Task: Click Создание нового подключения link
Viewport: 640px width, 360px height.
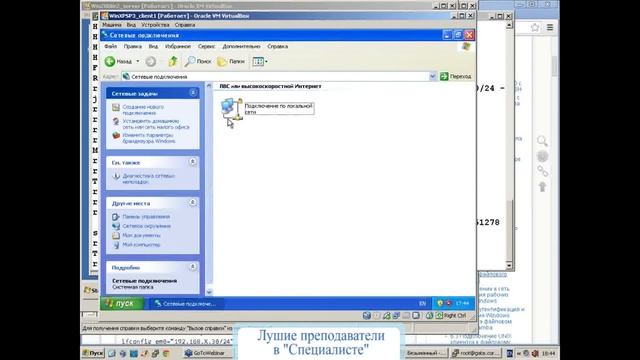Action: [143, 110]
